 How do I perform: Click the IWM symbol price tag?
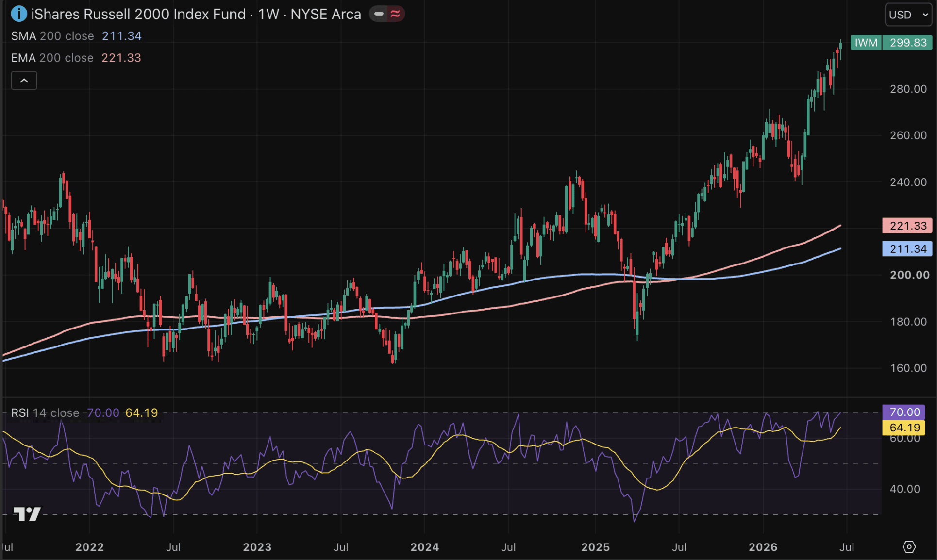point(866,43)
